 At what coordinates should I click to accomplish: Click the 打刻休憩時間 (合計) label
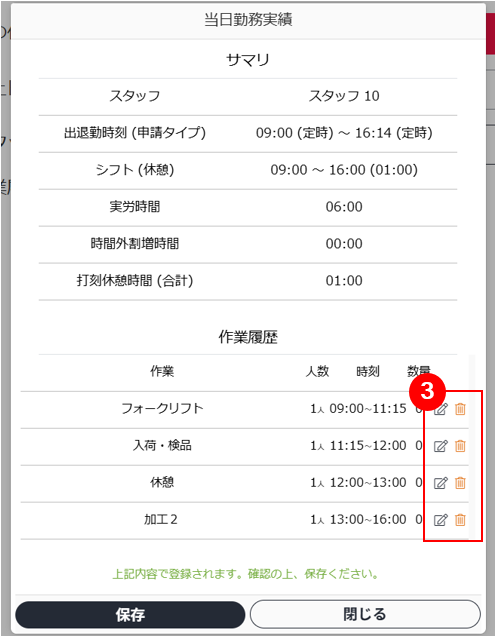click(x=135, y=281)
